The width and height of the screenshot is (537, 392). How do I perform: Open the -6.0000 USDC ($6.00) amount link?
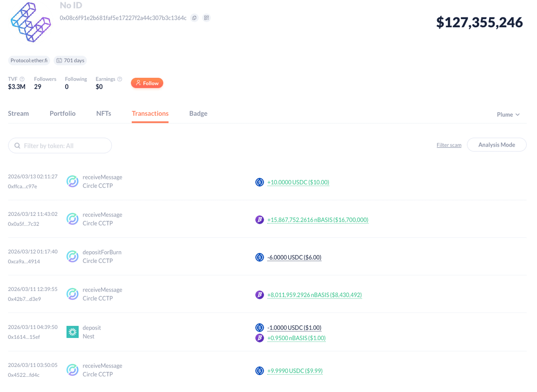pos(294,257)
